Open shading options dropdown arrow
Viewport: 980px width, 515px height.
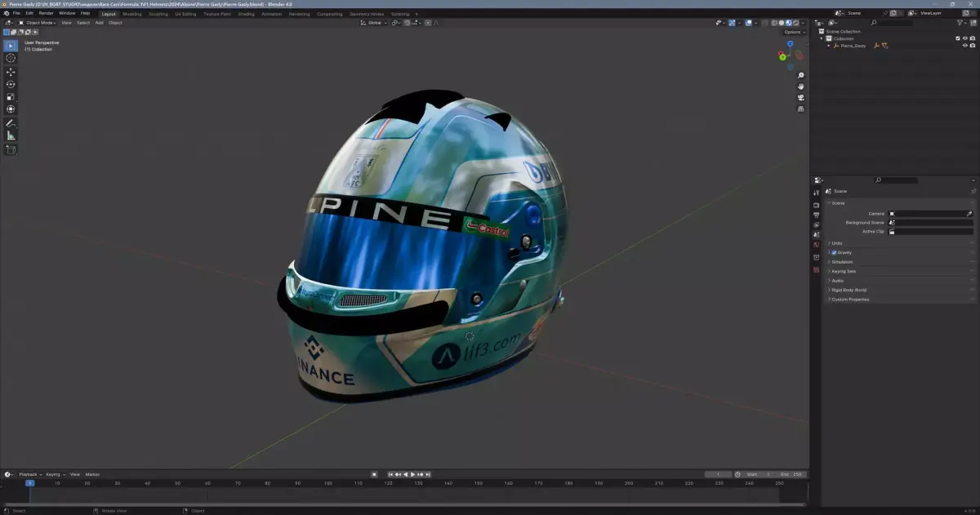click(x=803, y=23)
